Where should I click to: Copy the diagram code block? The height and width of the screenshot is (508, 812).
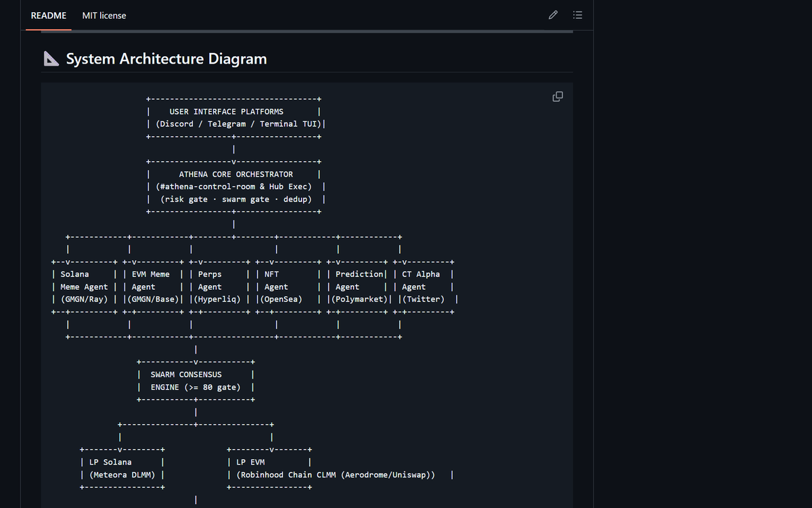pyautogui.click(x=558, y=96)
